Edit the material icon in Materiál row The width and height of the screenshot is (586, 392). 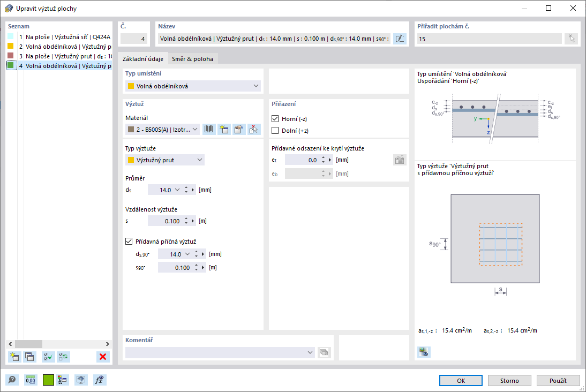(x=239, y=129)
